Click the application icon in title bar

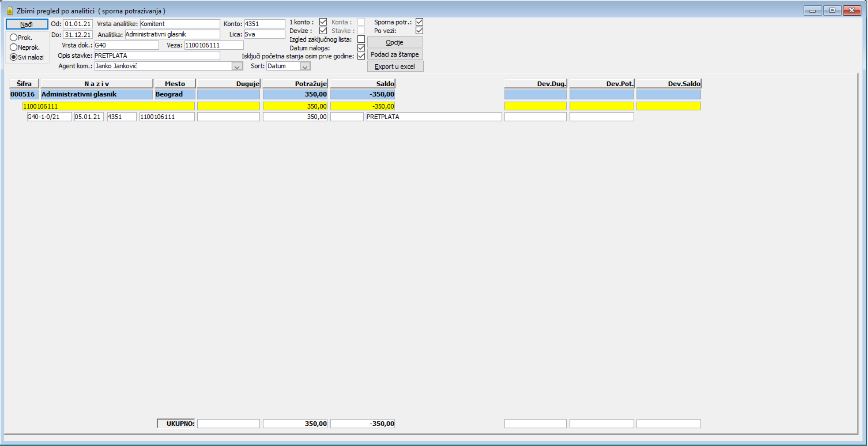pos(10,11)
